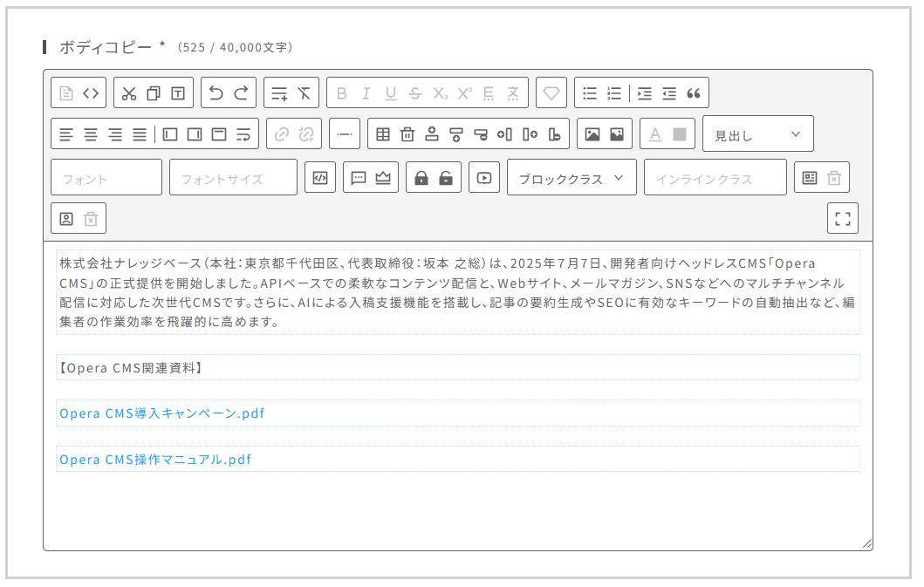The image size is (924, 587).
Task: Click the open padlock unlock icon
Action: pyautogui.click(x=446, y=177)
